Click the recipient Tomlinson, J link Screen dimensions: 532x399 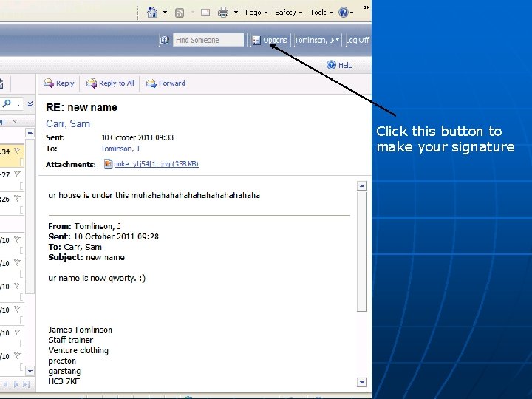tap(120, 149)
